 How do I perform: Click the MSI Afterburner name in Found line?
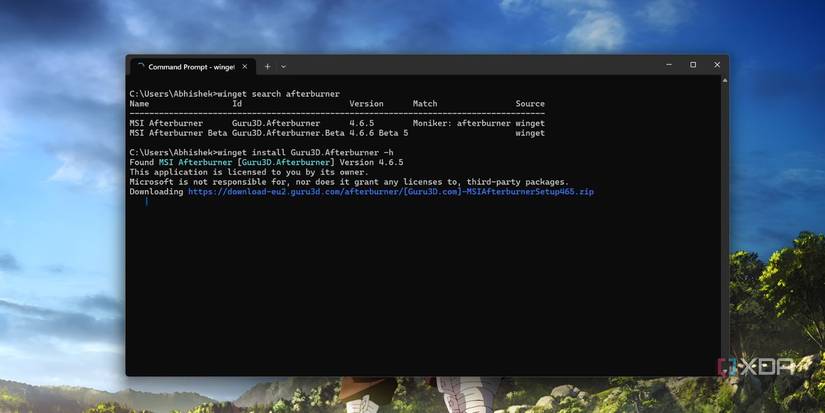pyautogui.click(x=195, y=162)
